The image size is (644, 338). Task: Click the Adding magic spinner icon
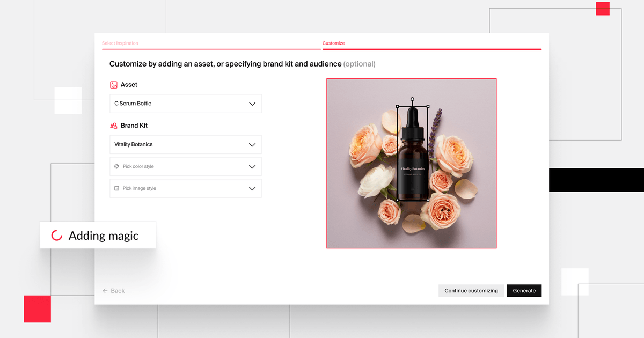(56, 235)
